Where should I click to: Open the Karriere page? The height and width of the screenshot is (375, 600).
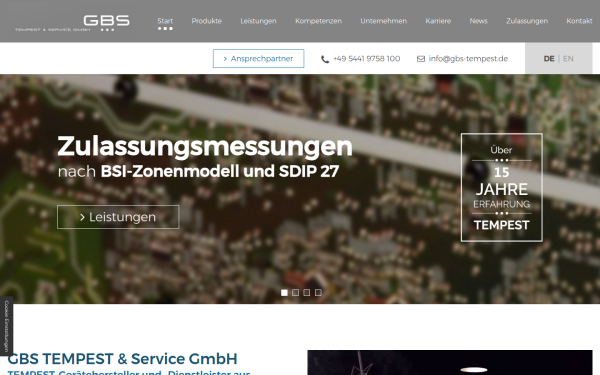438,21
